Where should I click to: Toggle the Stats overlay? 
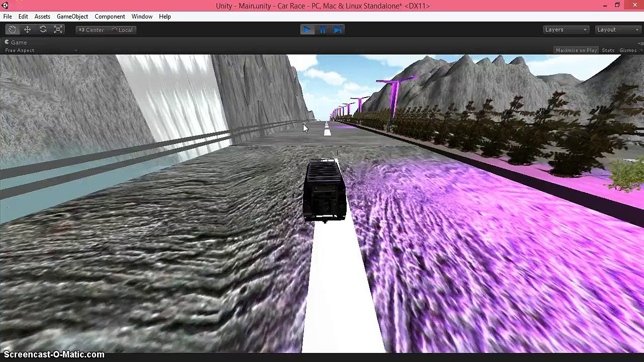click(608, 50)
